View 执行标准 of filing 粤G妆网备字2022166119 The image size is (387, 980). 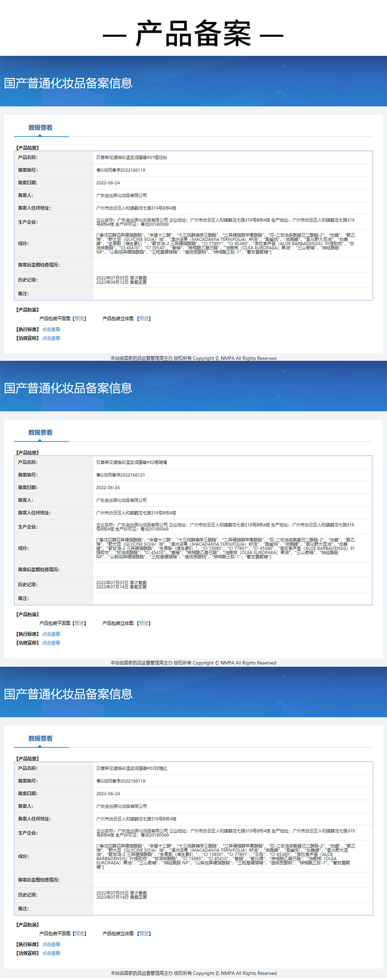pos(51,329)
